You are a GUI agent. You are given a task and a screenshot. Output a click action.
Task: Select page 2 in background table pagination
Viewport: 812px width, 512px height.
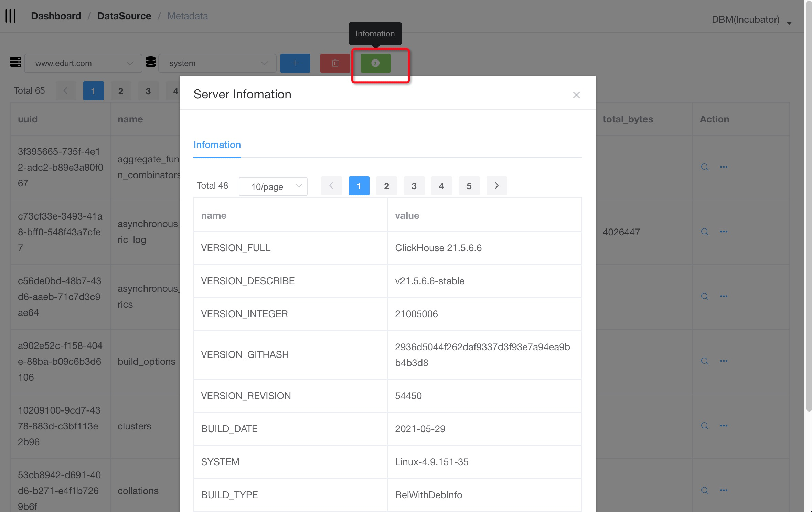click(x=121, y=91)
